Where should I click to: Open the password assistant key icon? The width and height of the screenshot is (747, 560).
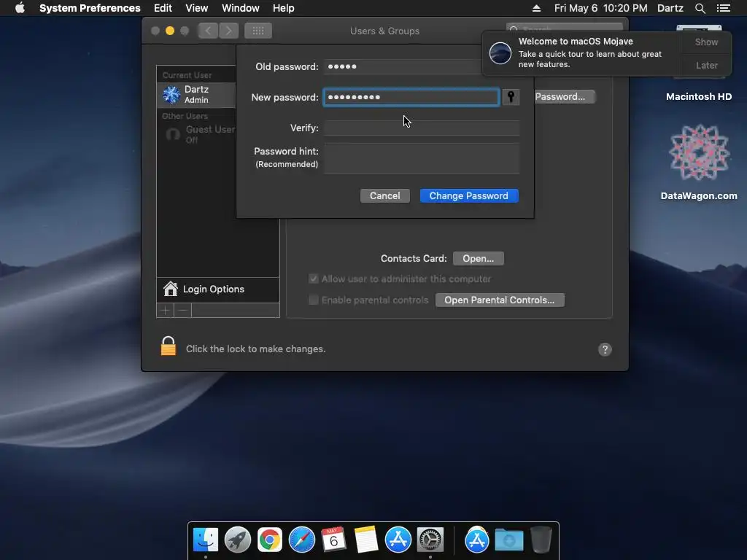511,97
